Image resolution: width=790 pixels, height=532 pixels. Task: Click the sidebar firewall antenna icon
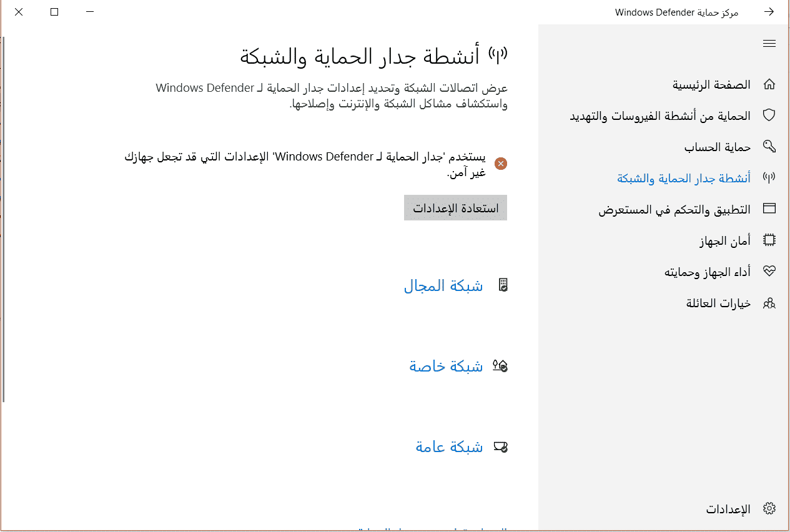pos(769,178)
